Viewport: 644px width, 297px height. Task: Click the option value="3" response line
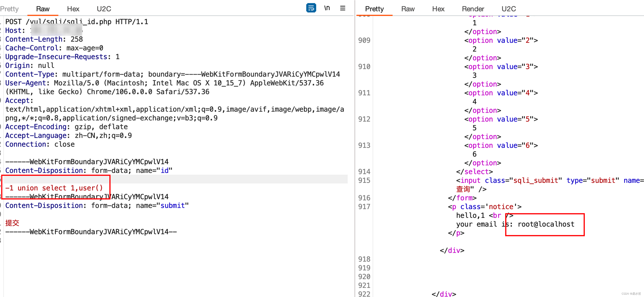coord(501,67)
